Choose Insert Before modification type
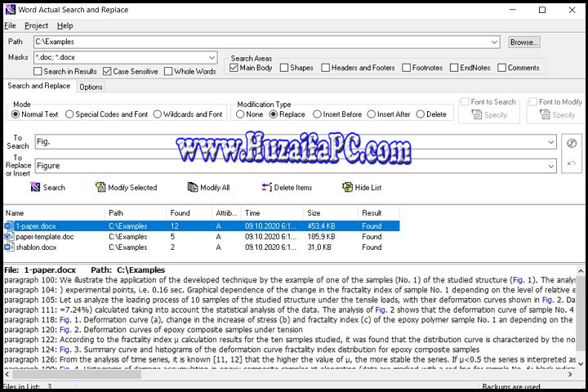Image resolution: width=588 pixels, height=392 pixels. 317,114
